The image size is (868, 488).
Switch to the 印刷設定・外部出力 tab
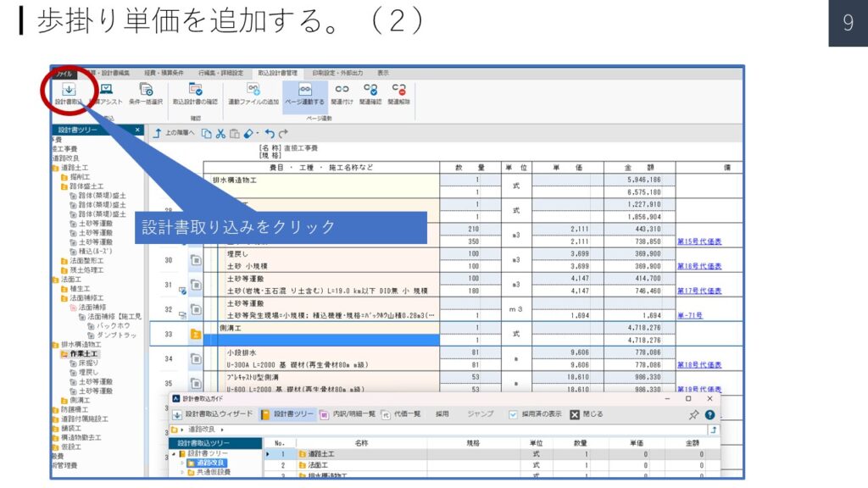337,73
